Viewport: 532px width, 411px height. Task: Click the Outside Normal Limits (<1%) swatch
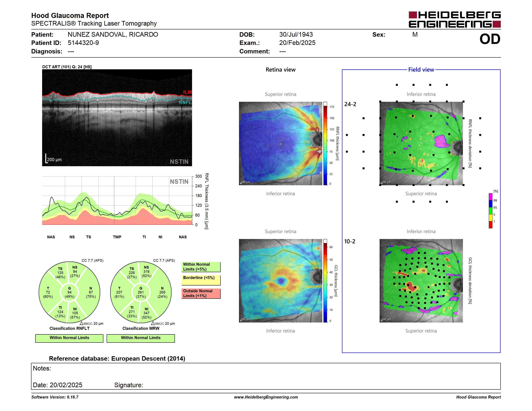tap(201, 293)
